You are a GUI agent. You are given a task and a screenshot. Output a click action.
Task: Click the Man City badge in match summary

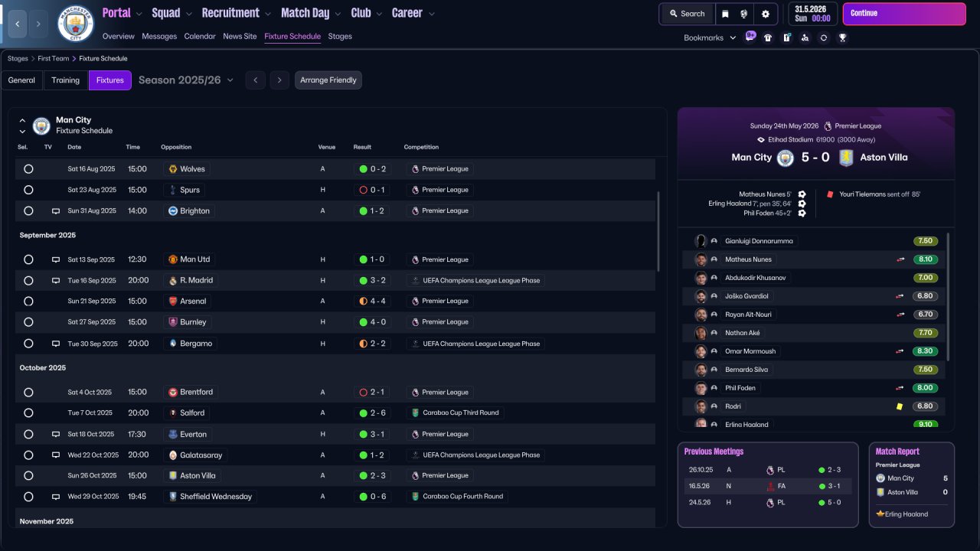point(786,158)
